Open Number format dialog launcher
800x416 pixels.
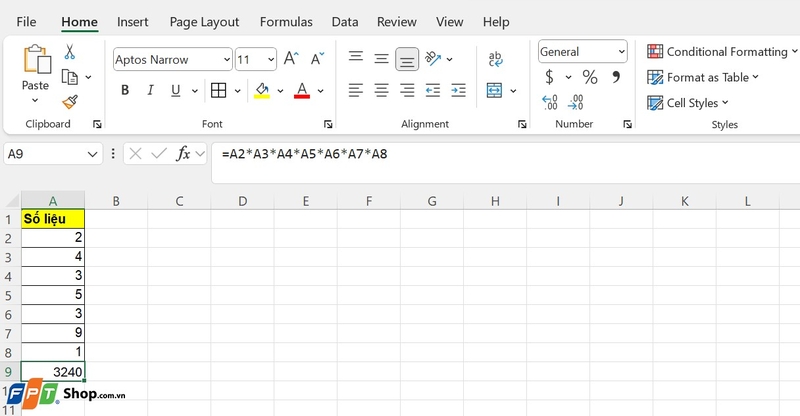627,124
